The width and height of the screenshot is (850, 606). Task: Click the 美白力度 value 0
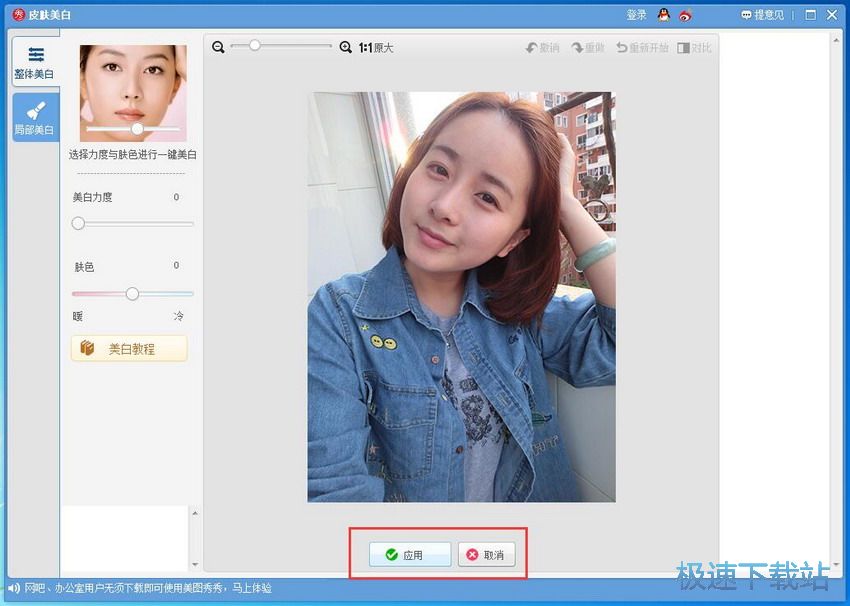[x=176, y=197]
